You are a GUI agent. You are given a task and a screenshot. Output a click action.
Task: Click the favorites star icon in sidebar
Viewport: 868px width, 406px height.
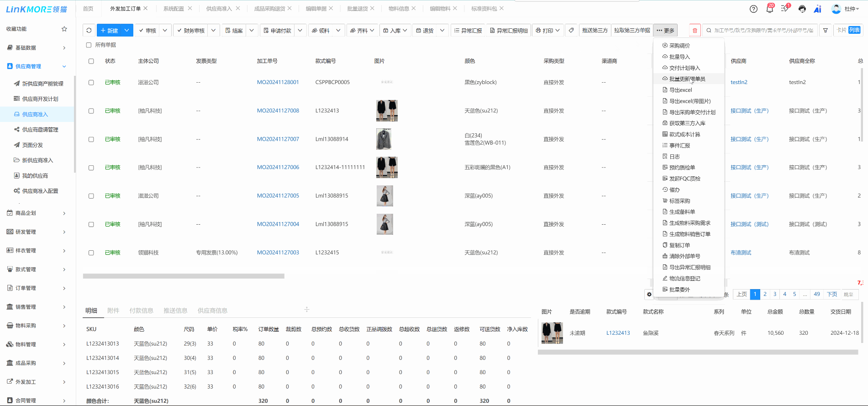[64, 29]
